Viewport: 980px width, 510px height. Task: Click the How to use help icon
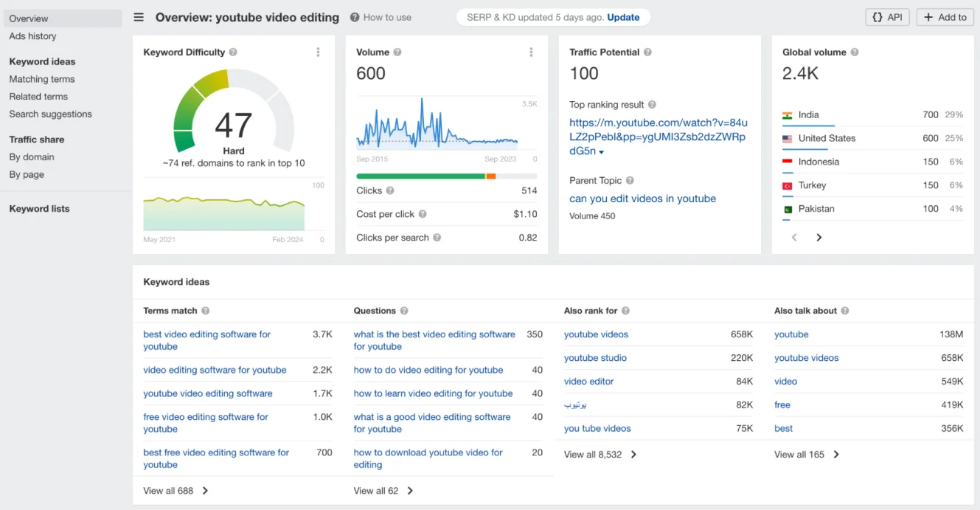click(355, 17)
